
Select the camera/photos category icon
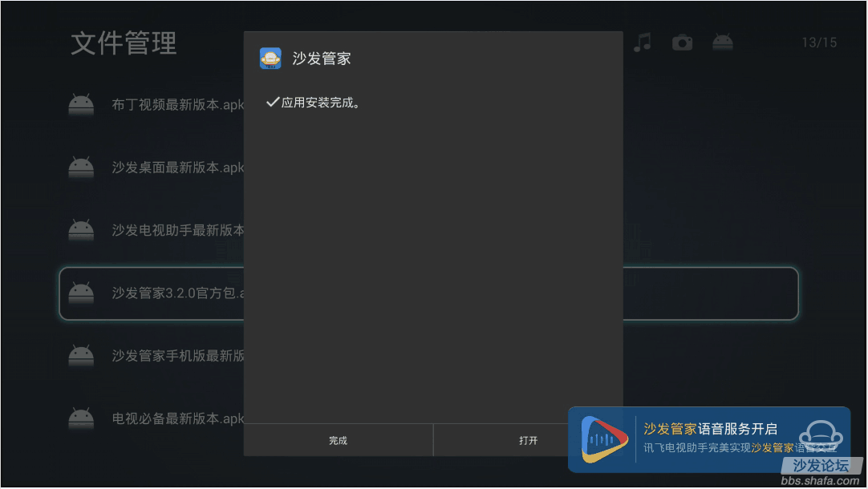coord(682,42)
